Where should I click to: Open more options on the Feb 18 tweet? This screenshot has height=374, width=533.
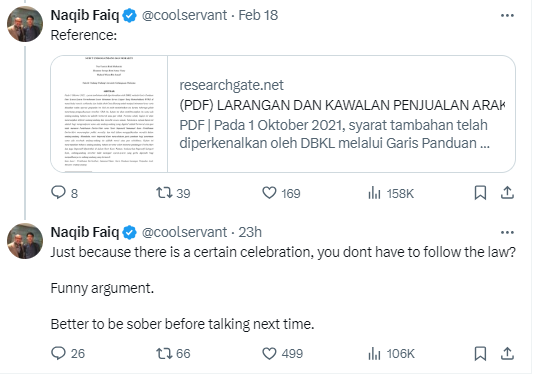point(507,15)
